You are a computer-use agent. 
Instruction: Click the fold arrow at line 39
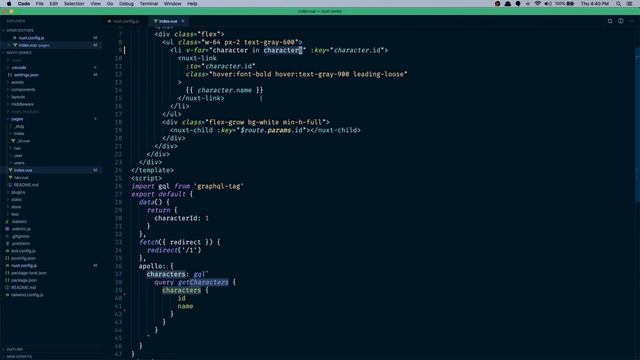(125, 293)
